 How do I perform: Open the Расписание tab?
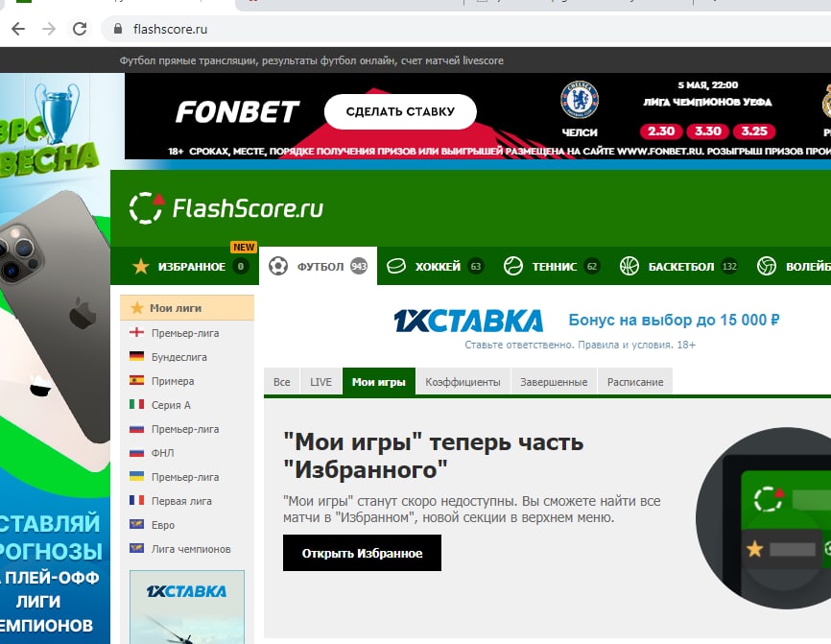[x=635, y=382]
